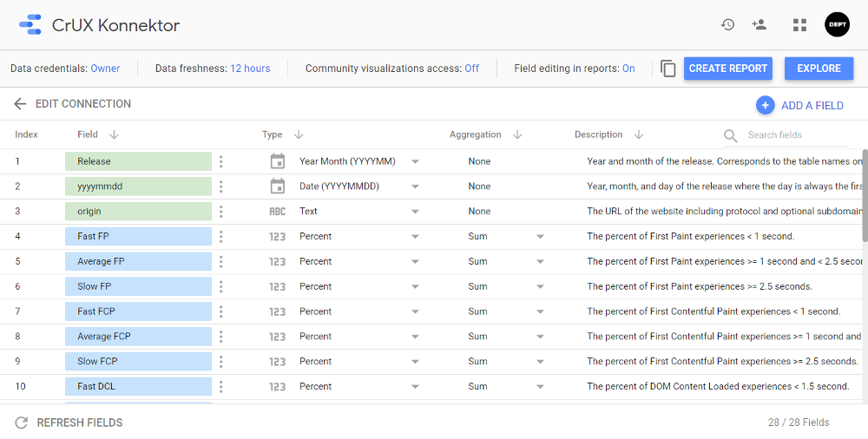Sort by Aggregation column arrow
This screenshot has width=868, height=439.
coord(517,134)
